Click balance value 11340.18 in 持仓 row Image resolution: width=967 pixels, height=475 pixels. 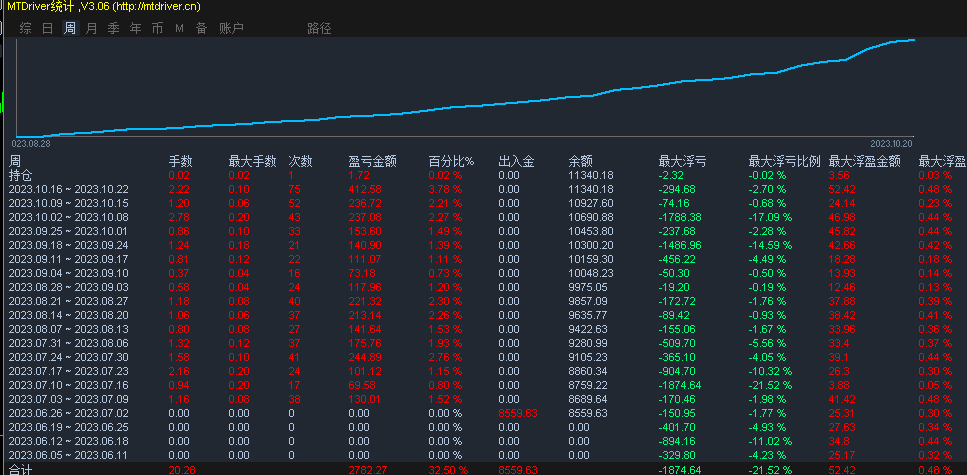coord(591,176)
